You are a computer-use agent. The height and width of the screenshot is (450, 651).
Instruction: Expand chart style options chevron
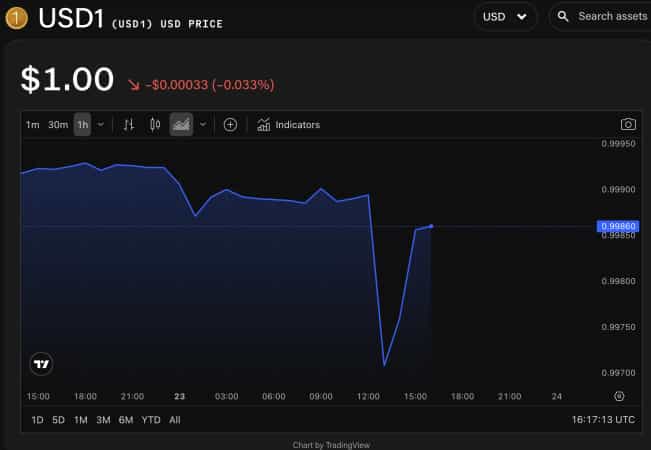click(x=203, y=125)
